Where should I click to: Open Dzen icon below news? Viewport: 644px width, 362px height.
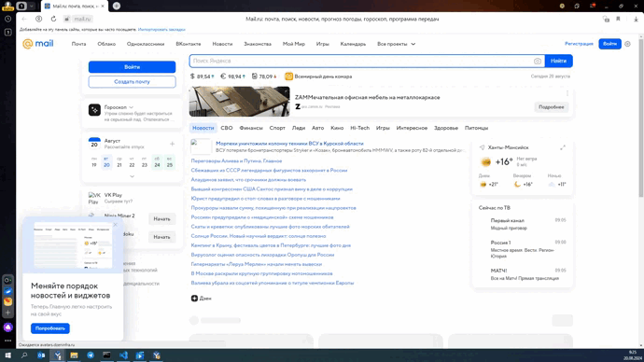coord(194,299)
